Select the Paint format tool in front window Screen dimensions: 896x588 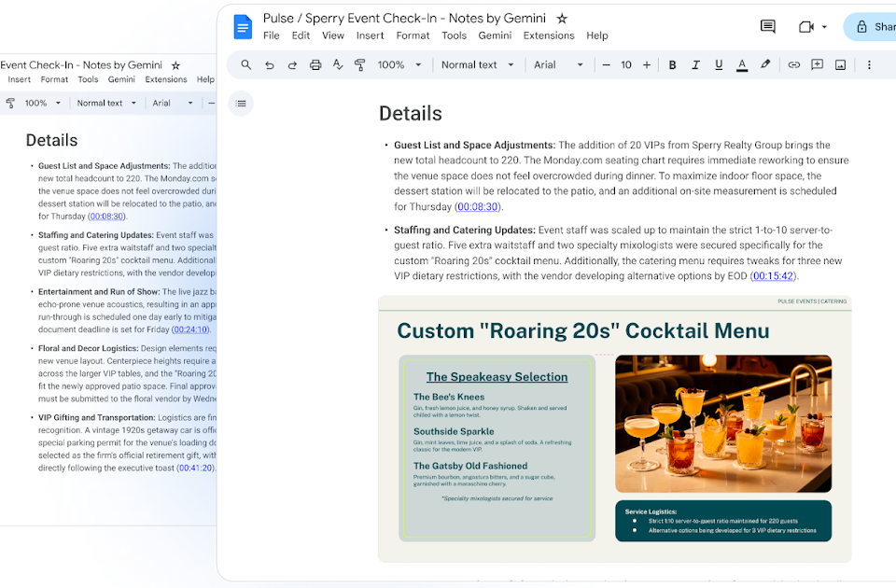(x=360, y=65)
